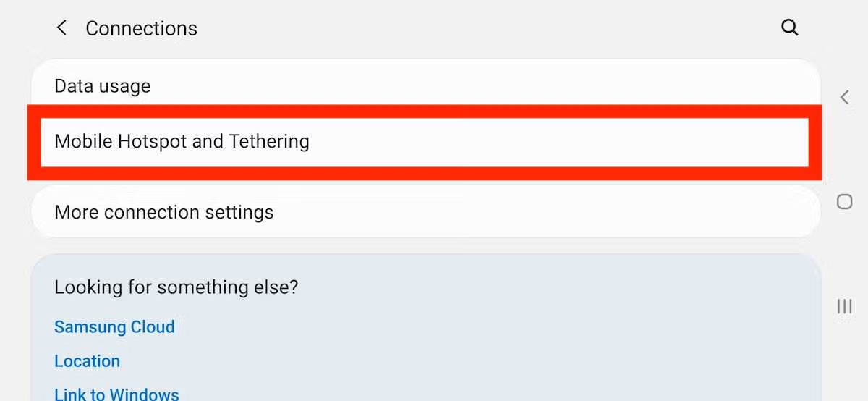
Task: Tap the navigation bar back chevron
Action: (844, 98)
